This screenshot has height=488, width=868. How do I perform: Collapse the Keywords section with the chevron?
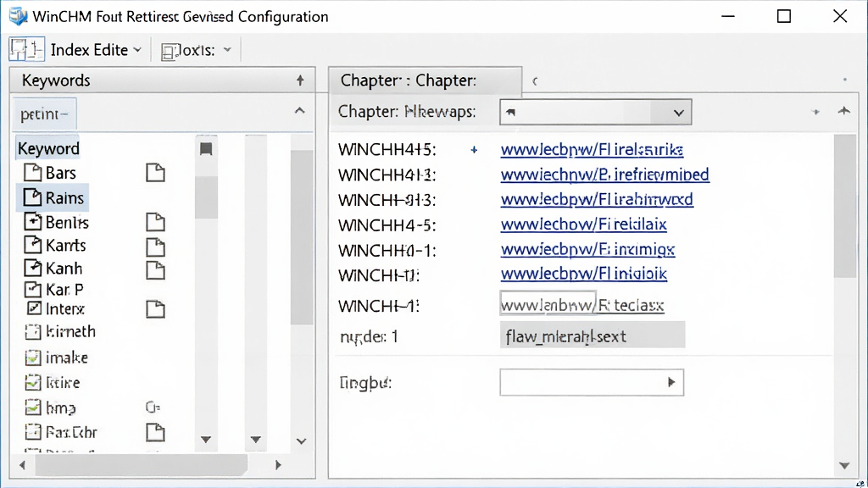(299, 111)
